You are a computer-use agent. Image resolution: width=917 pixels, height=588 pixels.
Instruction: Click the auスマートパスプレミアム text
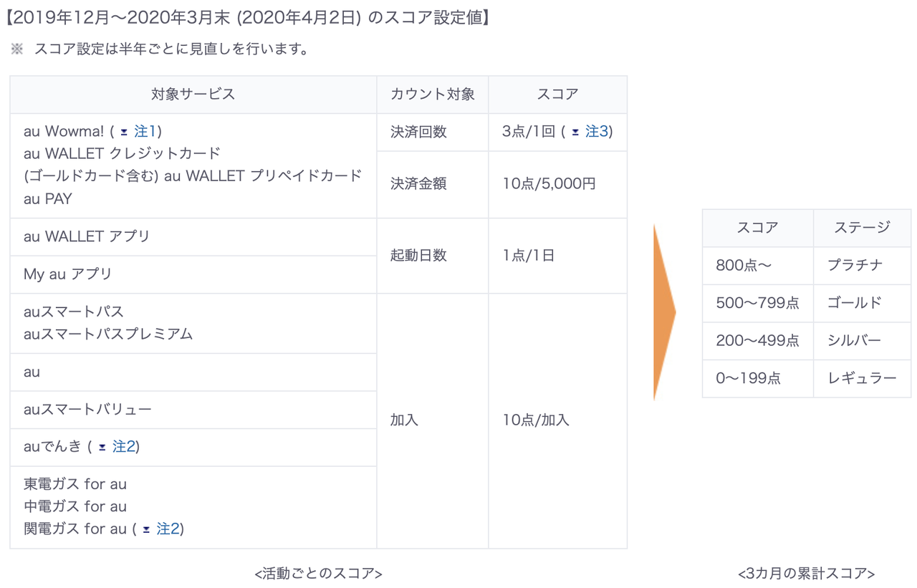click(108, 334)
